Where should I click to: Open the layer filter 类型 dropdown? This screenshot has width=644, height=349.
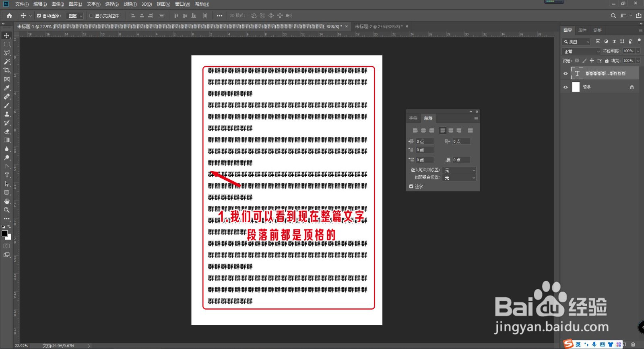tap(576, 41)
